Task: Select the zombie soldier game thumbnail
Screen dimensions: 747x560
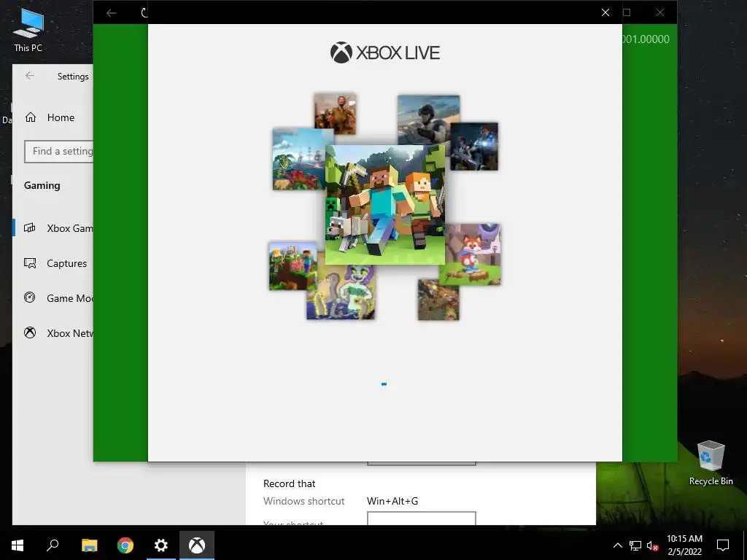Action: click(x=335, y=113)
